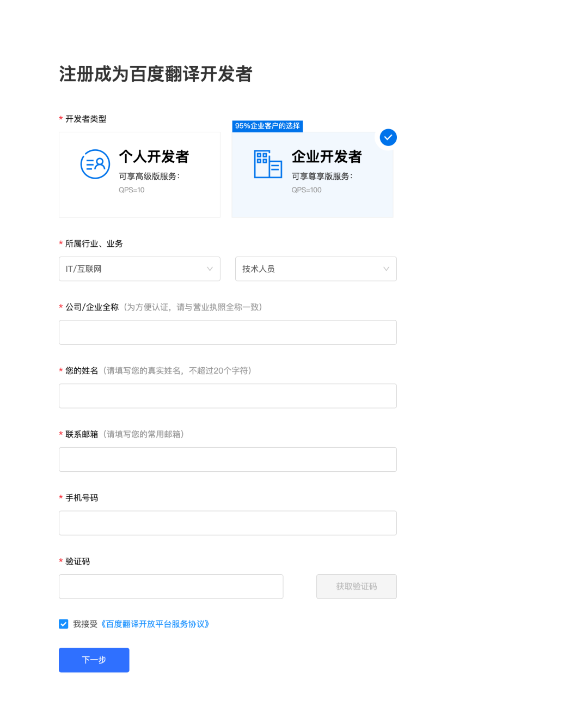Click the 公司/企业全称 input field

pyautogui.click(x=228, y=332)
